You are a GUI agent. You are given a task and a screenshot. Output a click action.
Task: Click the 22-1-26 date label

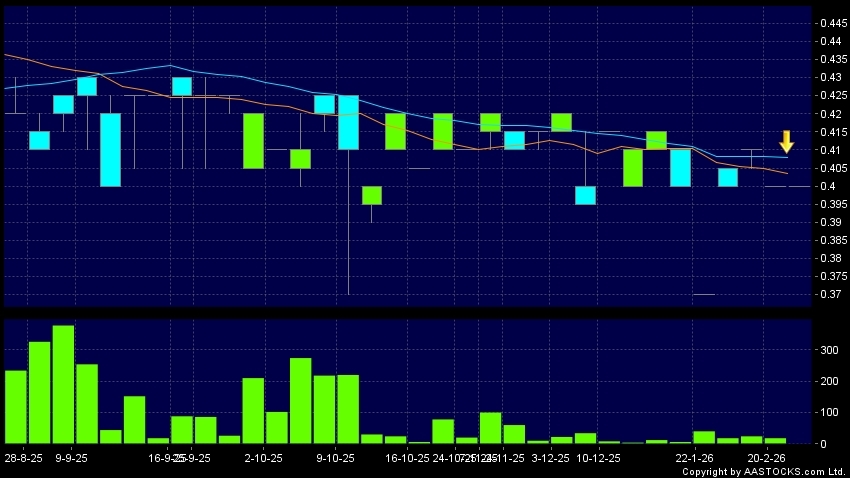[695, 457]
